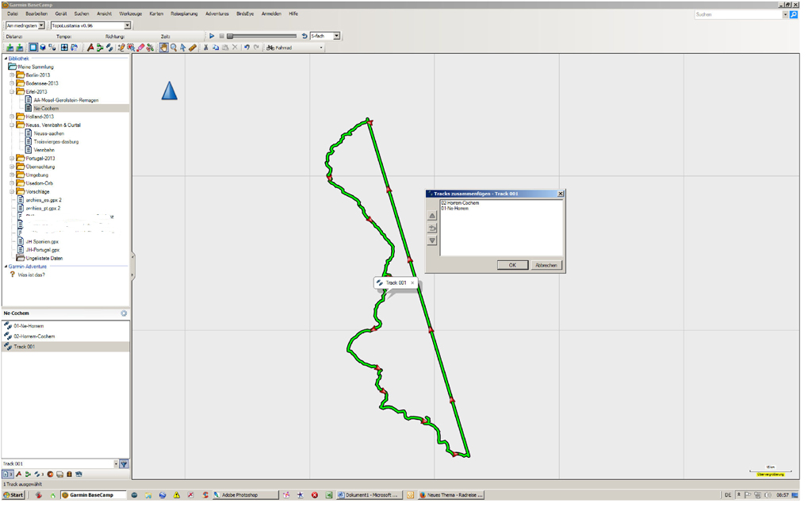Expand the Berlin-2013 folder
Image resolution: width=812 pixels, height=507 pixels.
pos(12,75)
